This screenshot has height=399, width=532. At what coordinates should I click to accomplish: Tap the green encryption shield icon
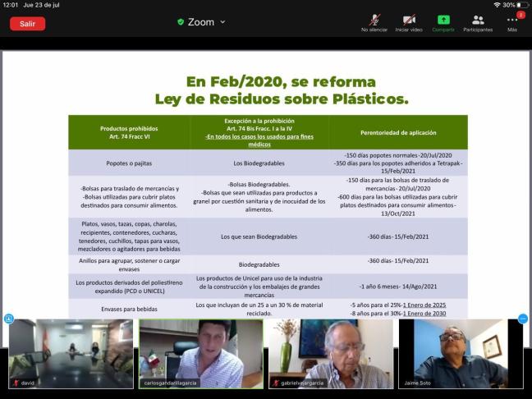[x=181, y=22]
